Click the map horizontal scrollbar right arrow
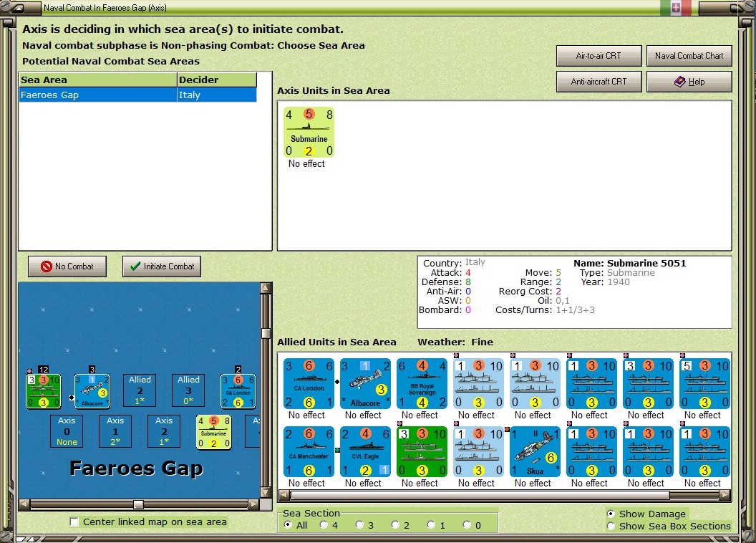The height and width of the screenshot is (543, 756). [x=254, y=504]
